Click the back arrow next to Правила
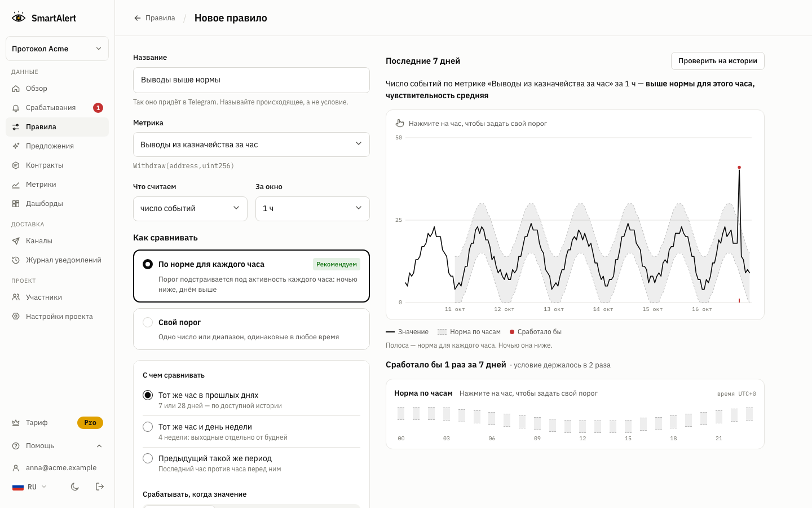 click(138, 18)
